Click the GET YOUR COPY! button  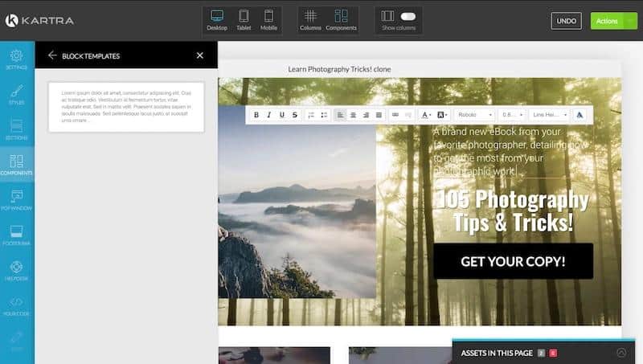coord(513,261)
